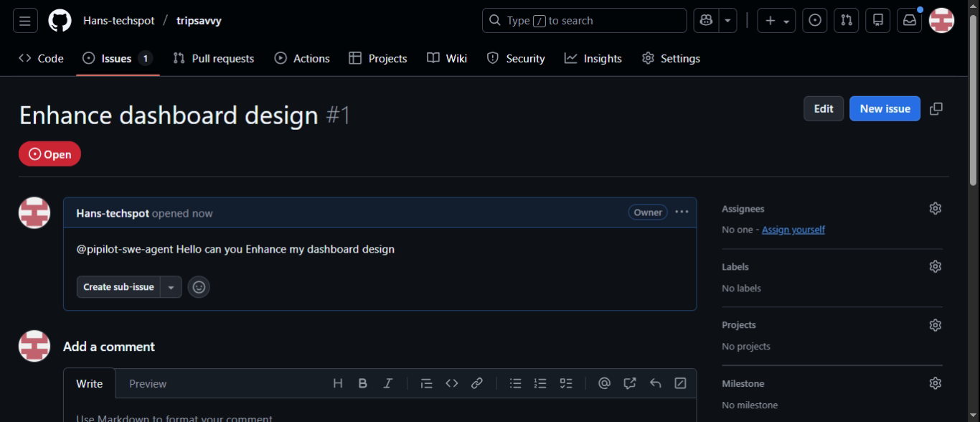Switch to the Preview tab
Screen dimensions: 980x422
(148, 384)
